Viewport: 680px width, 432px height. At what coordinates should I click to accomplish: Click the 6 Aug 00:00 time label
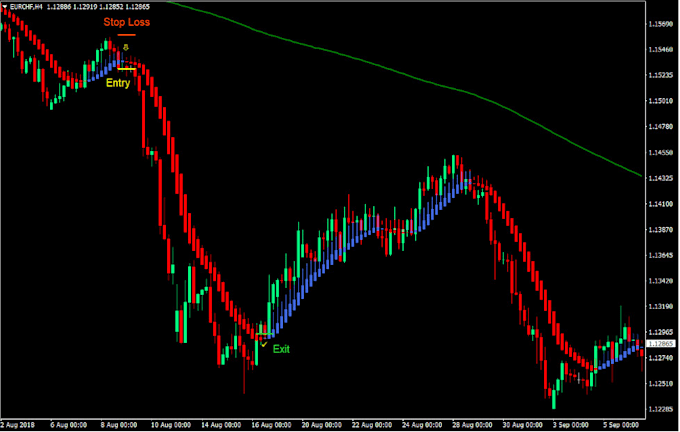coord(69,425)
